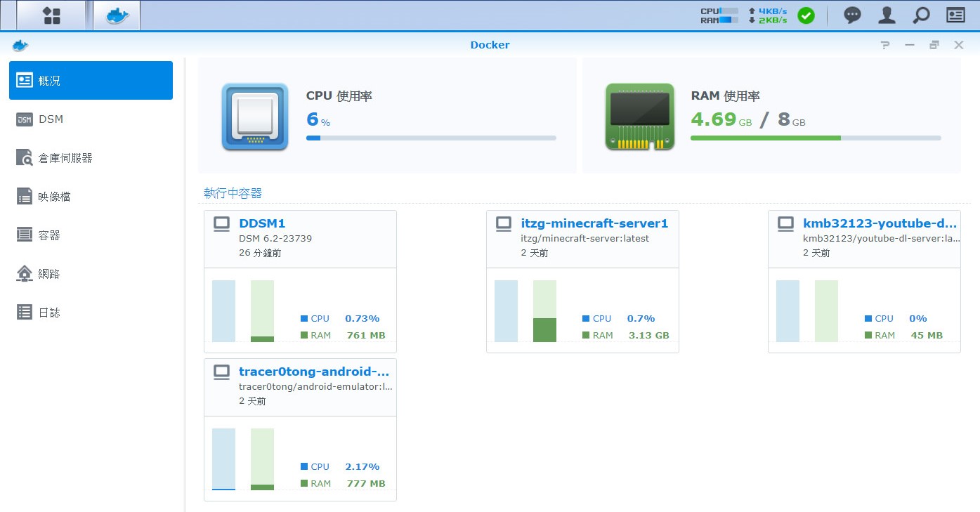Click the 概況 sidebar icon
The width and height of the screenshot is (980, 512).
tap(25, 80)
